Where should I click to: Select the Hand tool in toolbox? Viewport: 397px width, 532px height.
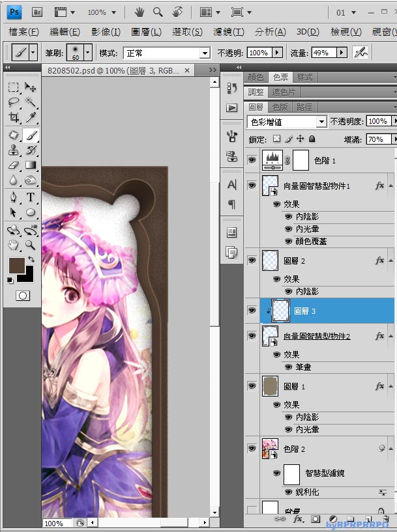(13, 245)
